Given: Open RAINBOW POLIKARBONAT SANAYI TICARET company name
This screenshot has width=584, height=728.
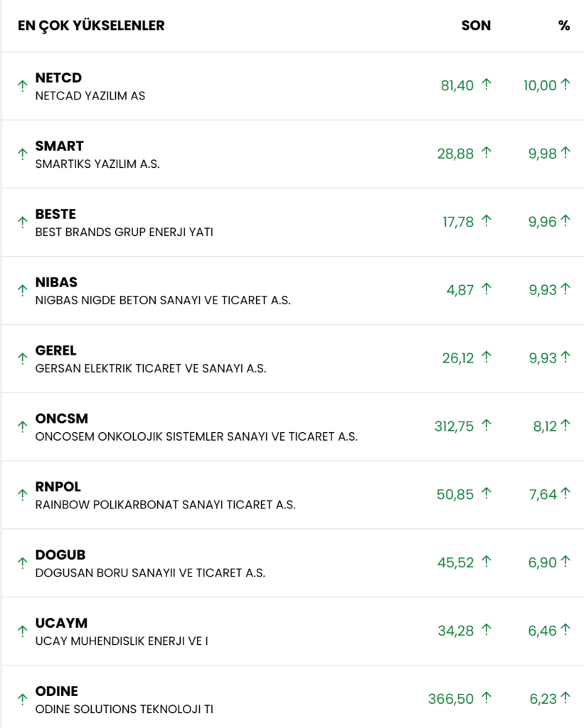Looking at the screenshot, I should (165, 504).
